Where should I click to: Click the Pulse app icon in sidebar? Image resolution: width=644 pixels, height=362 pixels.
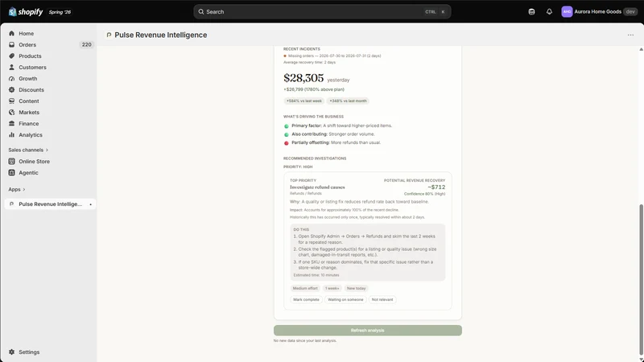(x=11, y=204)
